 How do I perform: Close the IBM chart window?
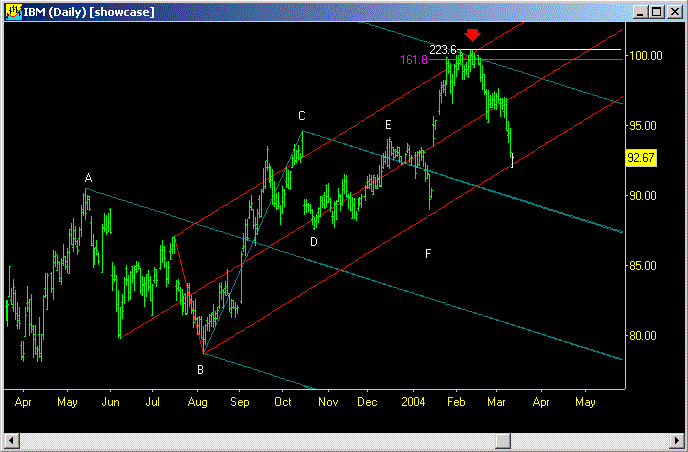point(675,11)
